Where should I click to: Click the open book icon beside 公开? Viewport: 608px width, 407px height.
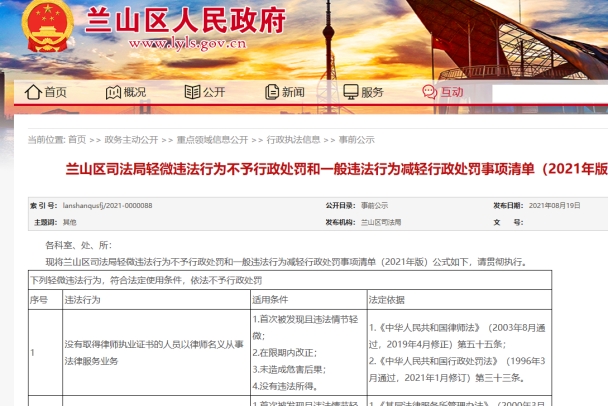click(192, 92)
